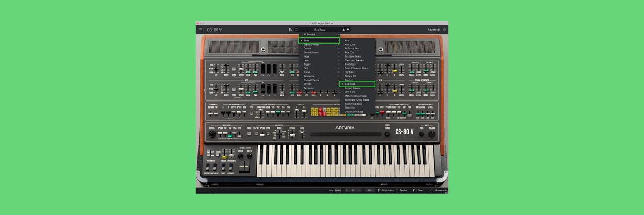This screenshot has width=644, height=215.
Task: Load the Malfunctioned Tube preset
Action: pos(357,96)
